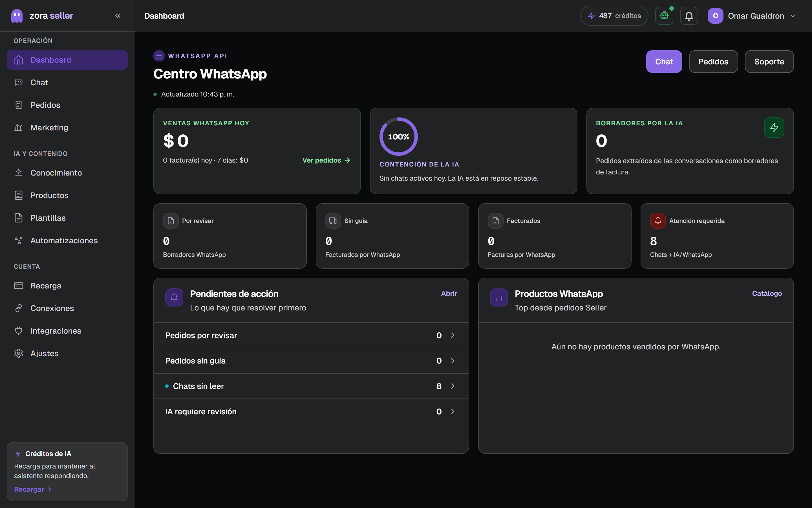The width and height of the screenshot is (812, 508).
Task: Click the Pedidos sin guía row label
Action: pos(195,360)
